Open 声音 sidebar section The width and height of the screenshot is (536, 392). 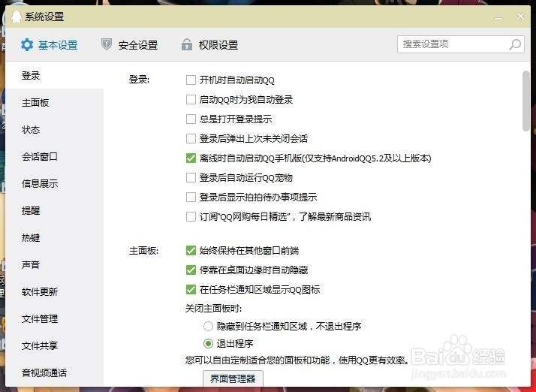pyautogui.click(x=54, y=265)
